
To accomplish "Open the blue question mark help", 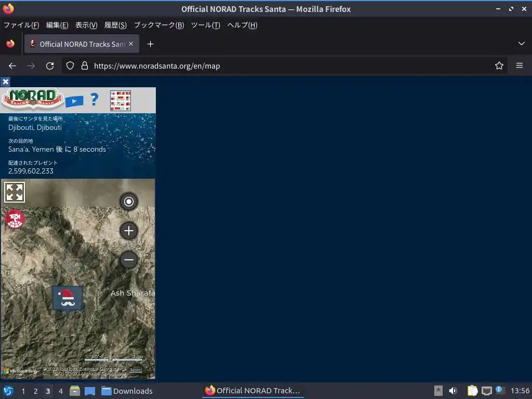I will (x=95, y=99).
